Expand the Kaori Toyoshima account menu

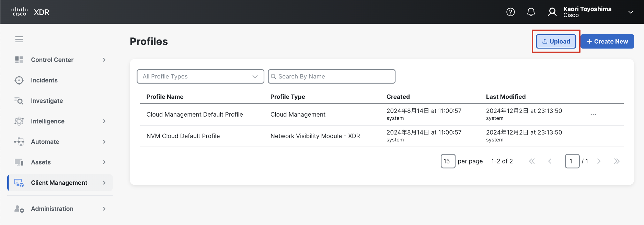click(630, 12)
